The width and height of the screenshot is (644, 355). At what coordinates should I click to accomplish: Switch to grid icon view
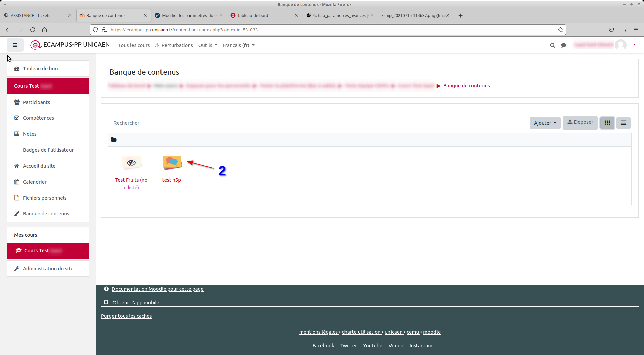click(x=607, y=123)
